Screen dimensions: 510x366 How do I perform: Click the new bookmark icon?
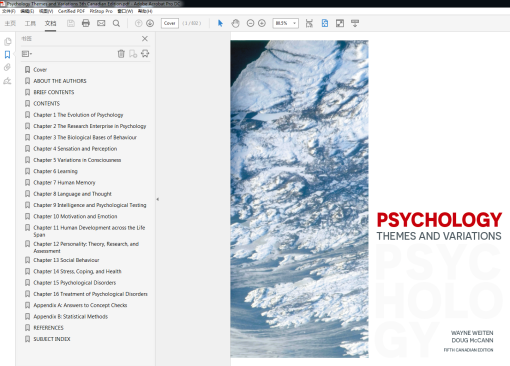133,54
